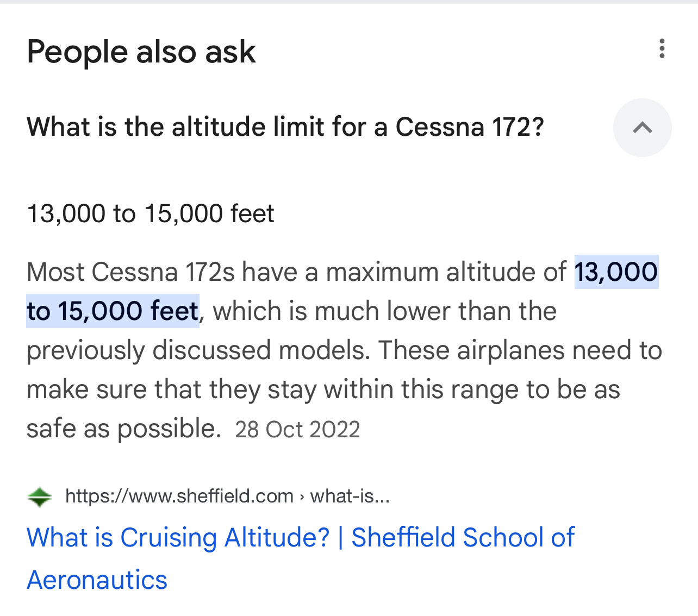Click the "People also ask" heading

pos(141,52)
